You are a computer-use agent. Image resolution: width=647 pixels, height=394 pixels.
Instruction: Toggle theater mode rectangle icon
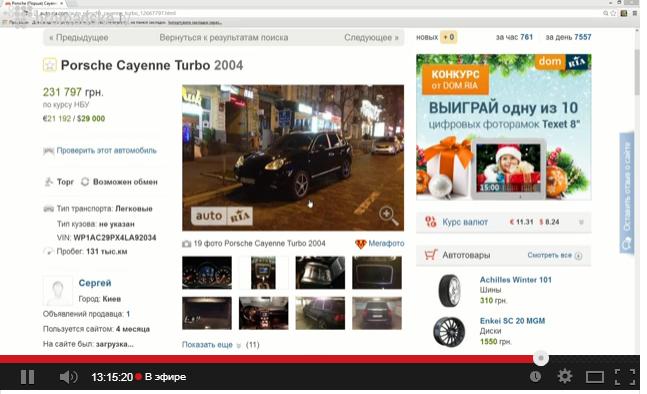click(595, 377)
